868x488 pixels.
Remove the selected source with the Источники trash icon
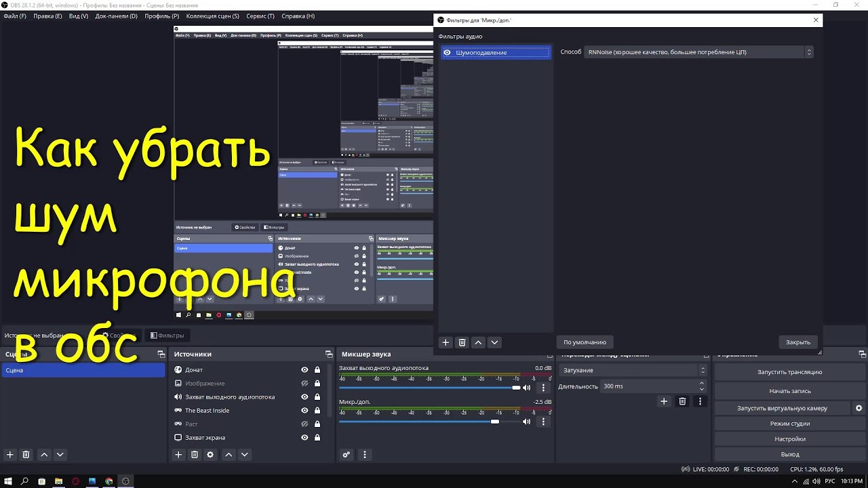[x=195, y=455]
